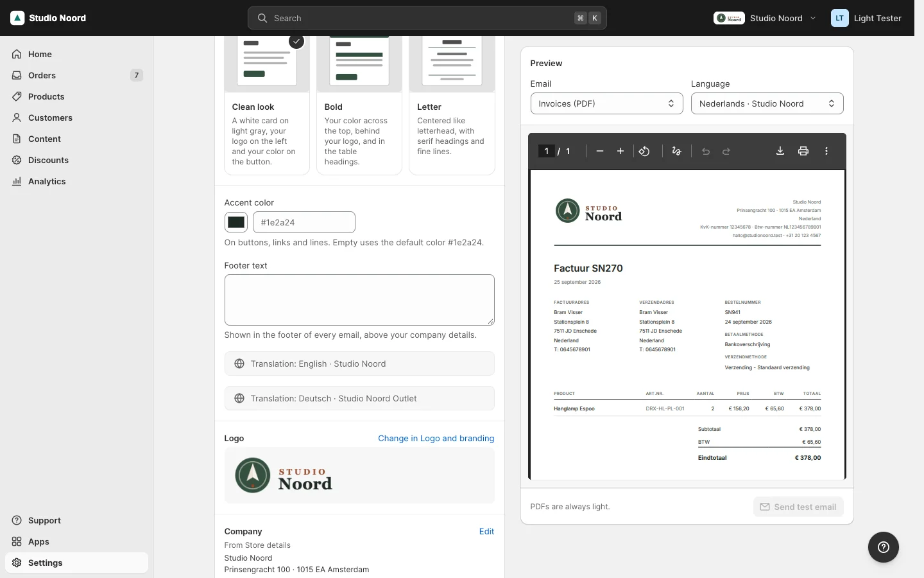Select the Clean look template
Viewport: 924px width, 578px height.
267,105
